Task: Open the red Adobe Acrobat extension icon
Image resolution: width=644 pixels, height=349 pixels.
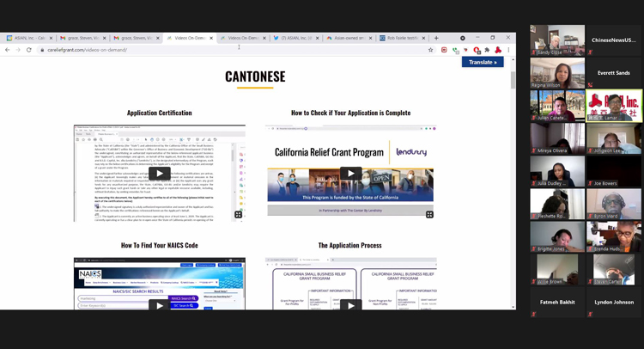Action: pyautogui.click(x=498, y=50)
